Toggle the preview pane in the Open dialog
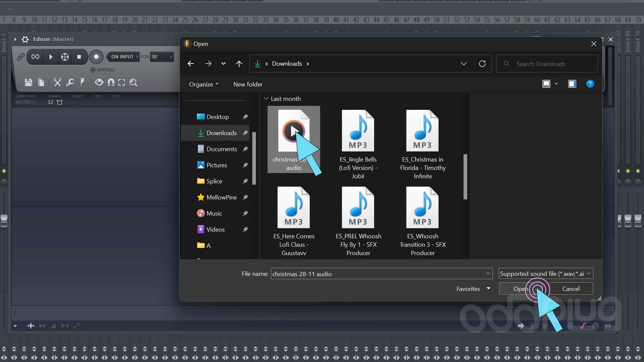The width and height of the screenshot is (644, 362). [572, 84]
